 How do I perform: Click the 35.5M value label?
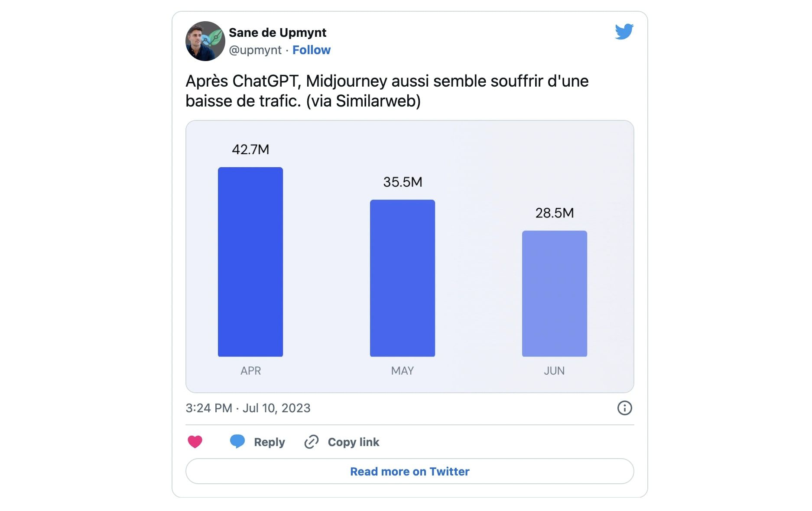tap(403, 182)
